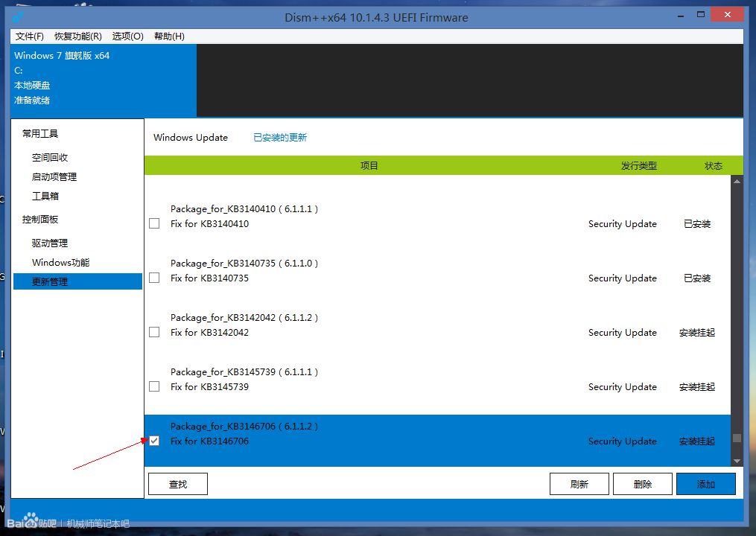Close the Dism++ window
Viewport: 756px width, 536px height.
(728, 14)
